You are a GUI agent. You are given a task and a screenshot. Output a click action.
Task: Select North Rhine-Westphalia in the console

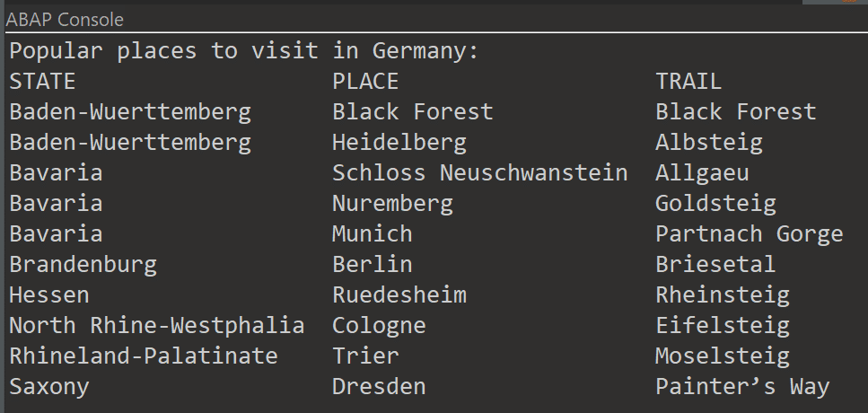(x=157, y=325)
